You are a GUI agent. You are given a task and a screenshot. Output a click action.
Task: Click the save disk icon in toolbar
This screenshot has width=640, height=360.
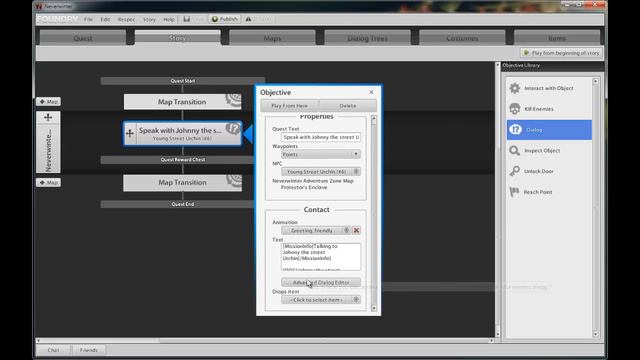(x=187, y=19)
